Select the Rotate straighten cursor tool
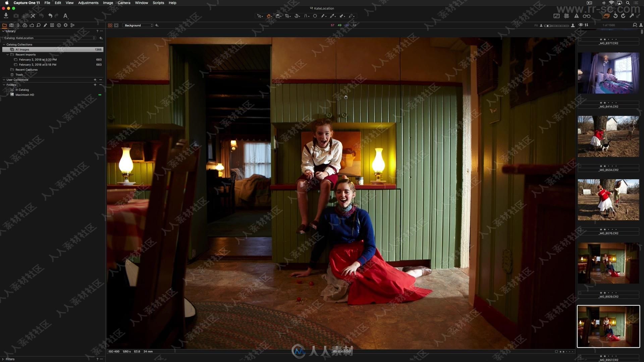 (297, 16)
